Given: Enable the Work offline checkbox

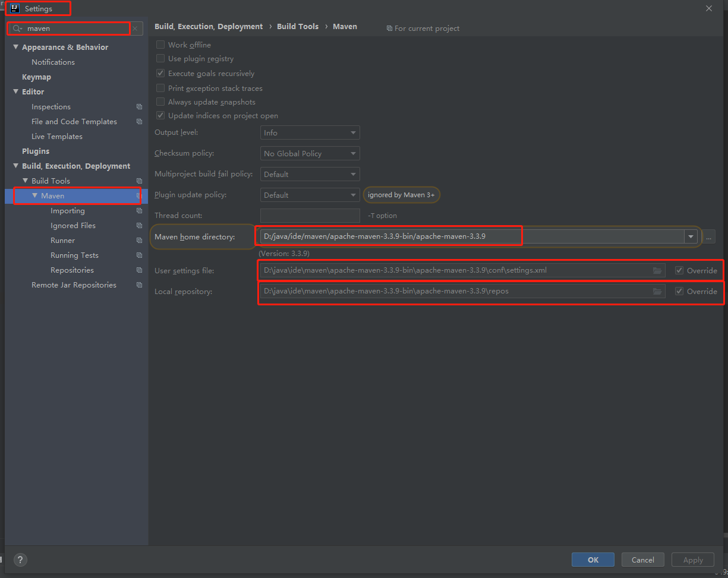Looking at the screenshot, I should tap(160, 45).
